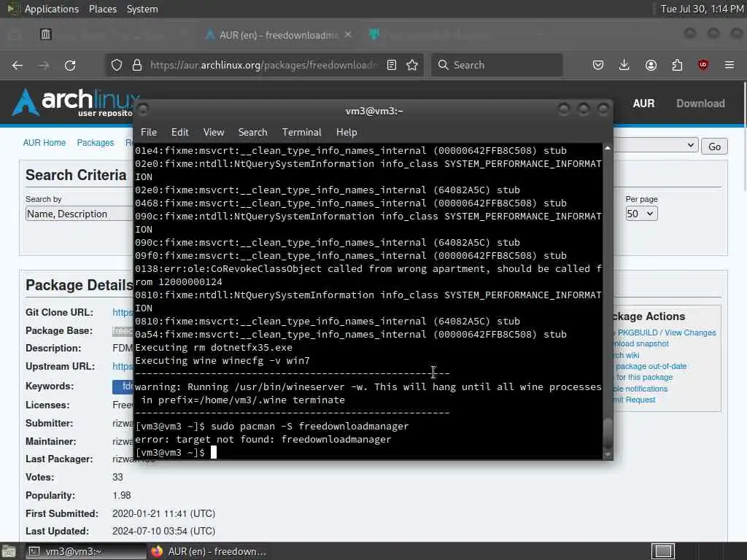Go back with Firefox back arrow
The image size is (747, 560).
click(18, 65)
